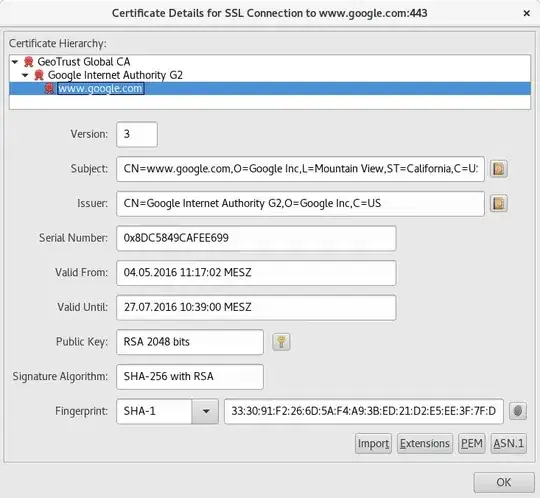Click the www.google.com certificate icon
Viewport: 540px width, 498px height.
tap(50, 89)
